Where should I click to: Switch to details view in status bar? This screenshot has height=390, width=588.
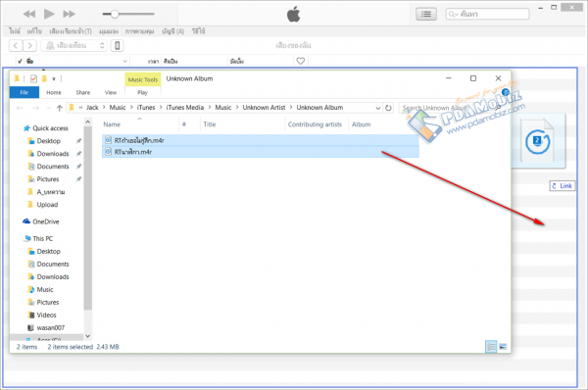(x=491, y=347)
